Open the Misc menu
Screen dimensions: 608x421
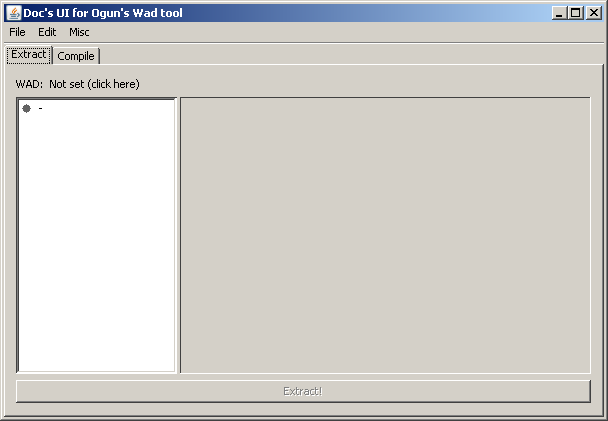tap(79, 32)
